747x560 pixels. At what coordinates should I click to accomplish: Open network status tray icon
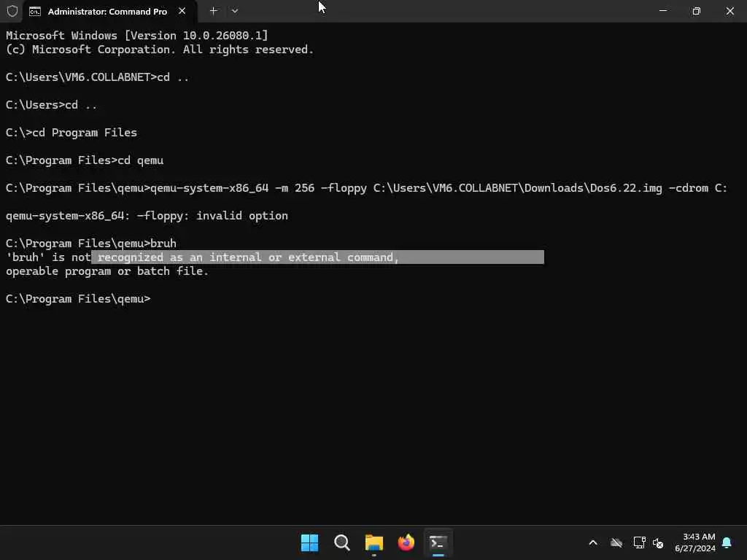point(639,542)
